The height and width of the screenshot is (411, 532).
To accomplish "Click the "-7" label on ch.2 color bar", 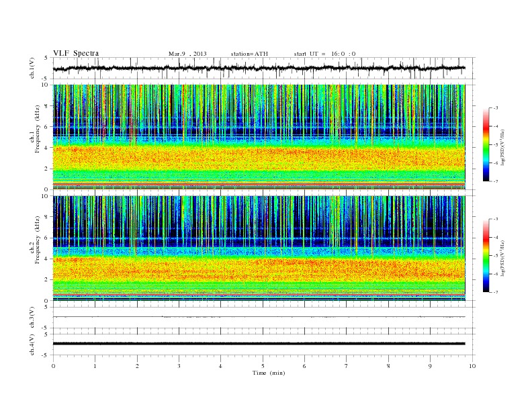I will (496, 292).
